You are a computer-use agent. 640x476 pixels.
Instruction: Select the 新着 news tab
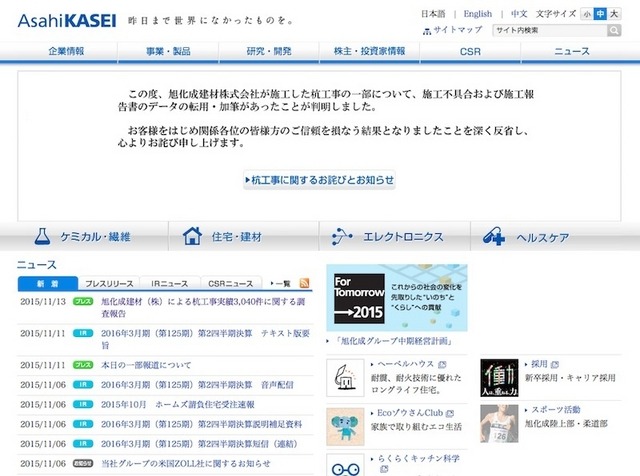(x=48, y=284)
